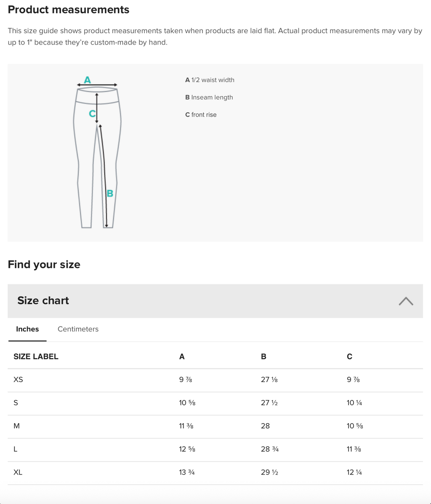Click the SIZE LABEL column header
This screenshot has height=504, width=431.
coord(36,356)
